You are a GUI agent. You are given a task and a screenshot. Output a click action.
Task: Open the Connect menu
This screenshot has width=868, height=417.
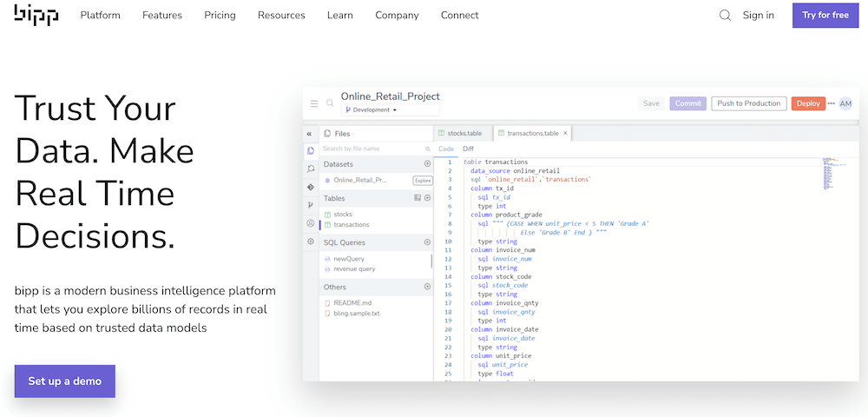(459, 16)
